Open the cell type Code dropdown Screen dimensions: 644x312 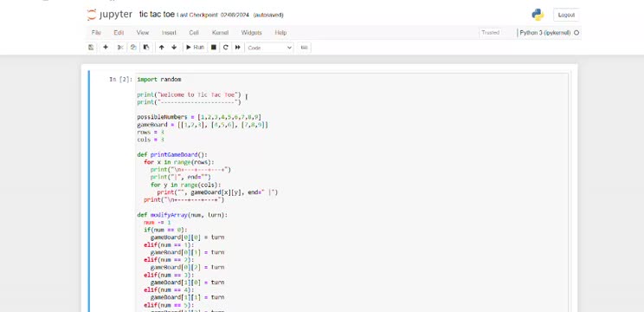click(269, 48)
